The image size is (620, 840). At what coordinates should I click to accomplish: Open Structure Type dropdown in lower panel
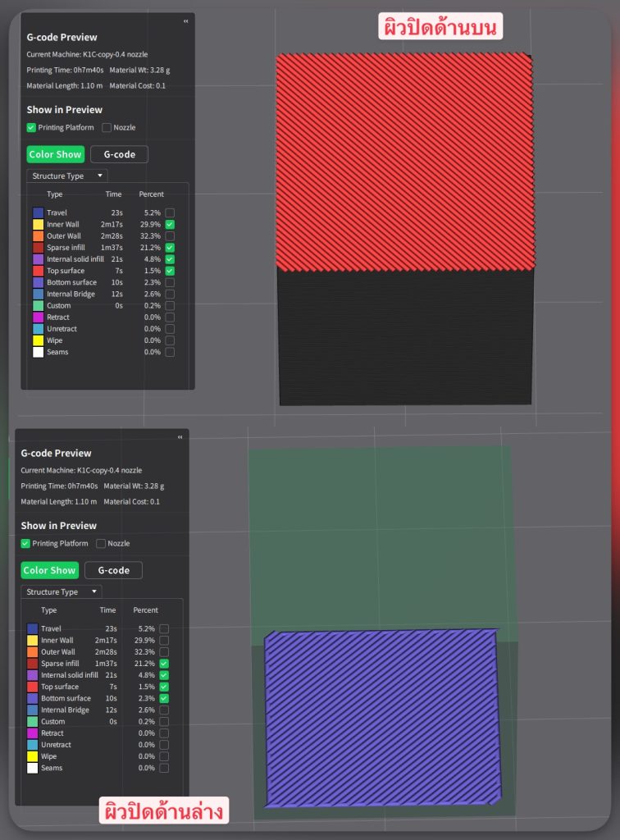(61, 591)
